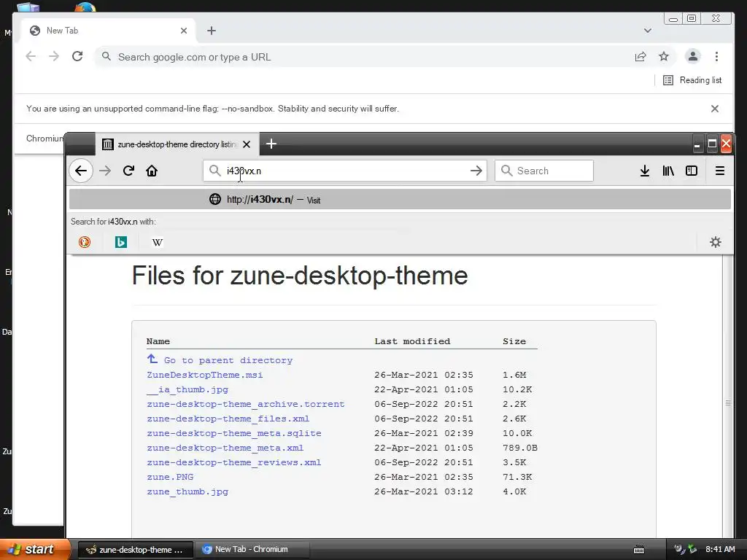The height and width of the screenshot is (560, 747).
Task: Dismiss the no-sandbox warning bar
Action: [x=715, y=109]
